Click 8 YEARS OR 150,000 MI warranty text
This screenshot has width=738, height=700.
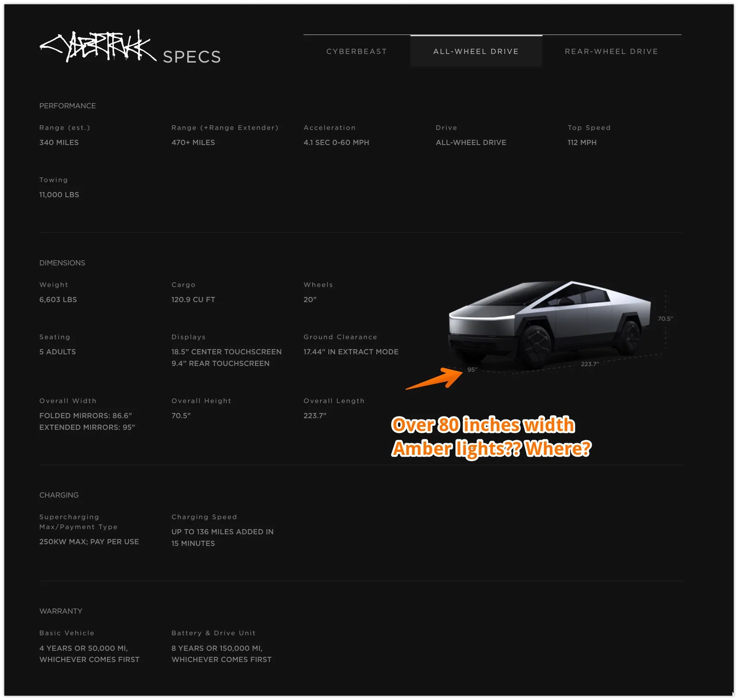tap(217, 648)
